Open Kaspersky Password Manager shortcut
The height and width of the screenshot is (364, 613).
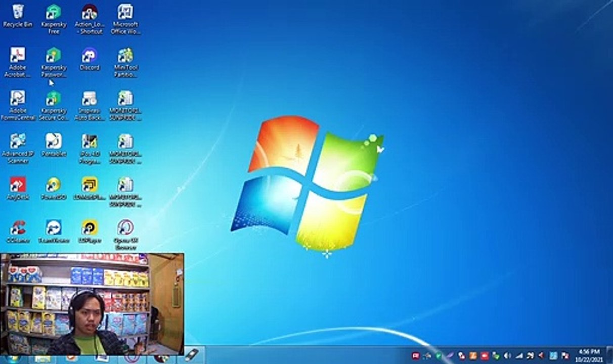tap(54, 63)
